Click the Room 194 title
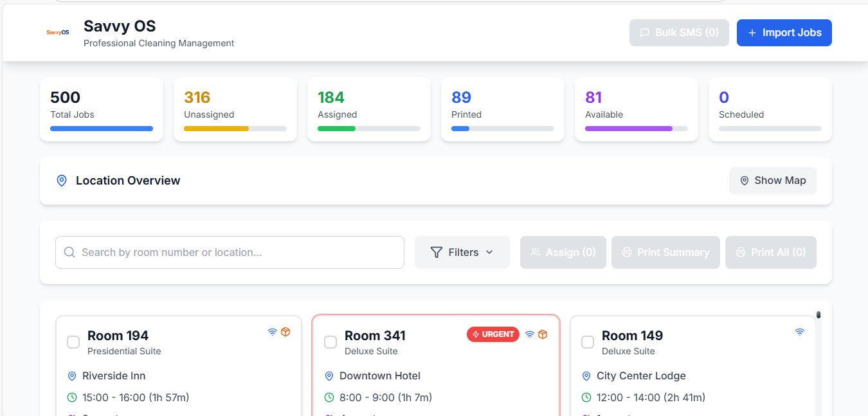The height and width of the screenshot is (416, 868). [118, 336]
